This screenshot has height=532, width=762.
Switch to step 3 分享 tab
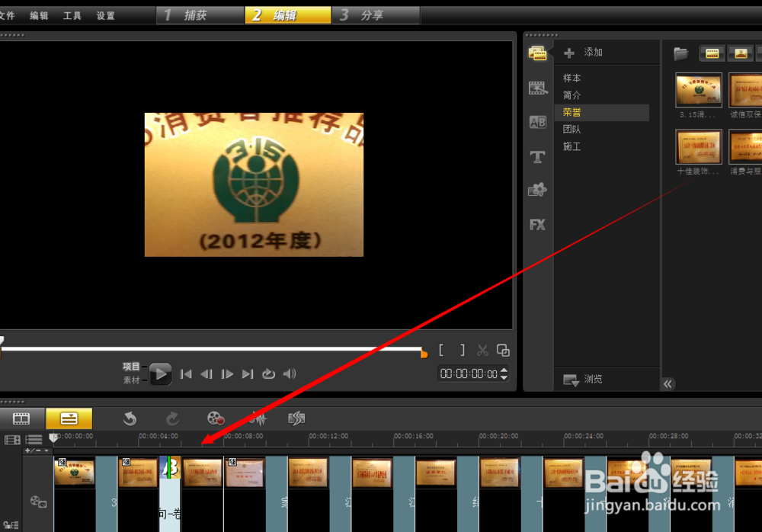click(x=376, y=15)
